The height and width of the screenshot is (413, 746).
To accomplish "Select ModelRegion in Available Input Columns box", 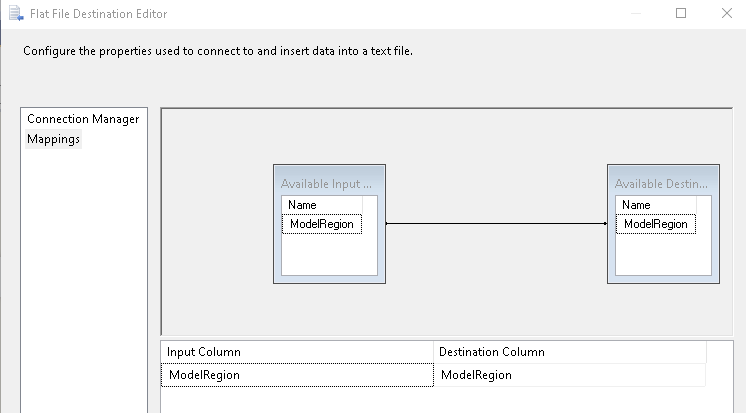I will coord(321,225).
